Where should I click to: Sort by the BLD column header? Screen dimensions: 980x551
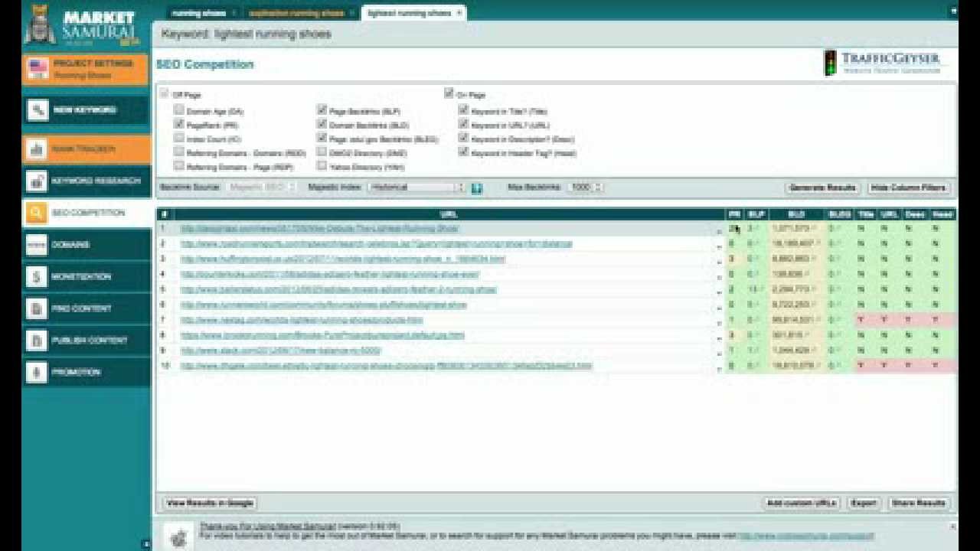[797, 215]
